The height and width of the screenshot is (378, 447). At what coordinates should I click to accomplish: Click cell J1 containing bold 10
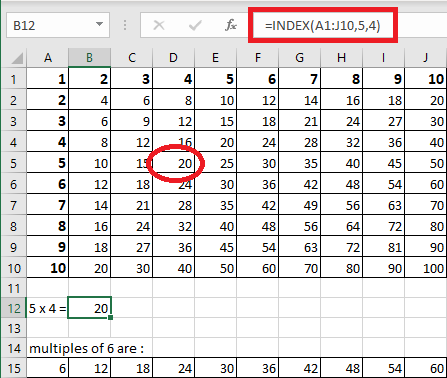click(426, 79)
